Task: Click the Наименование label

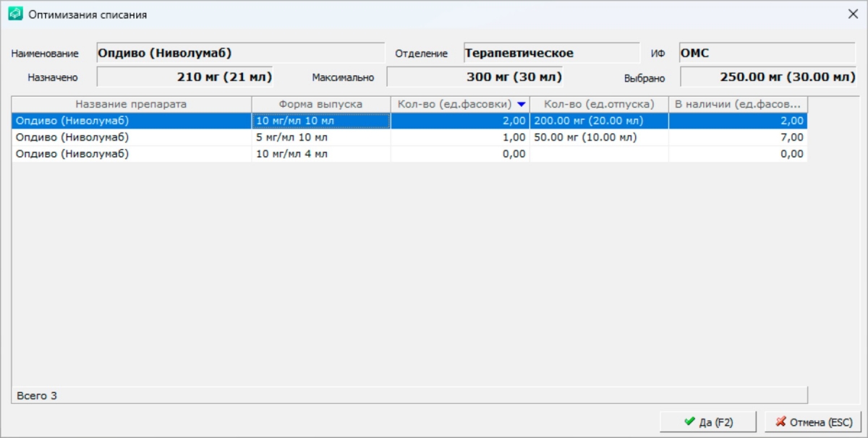Action: pos(45,53)
